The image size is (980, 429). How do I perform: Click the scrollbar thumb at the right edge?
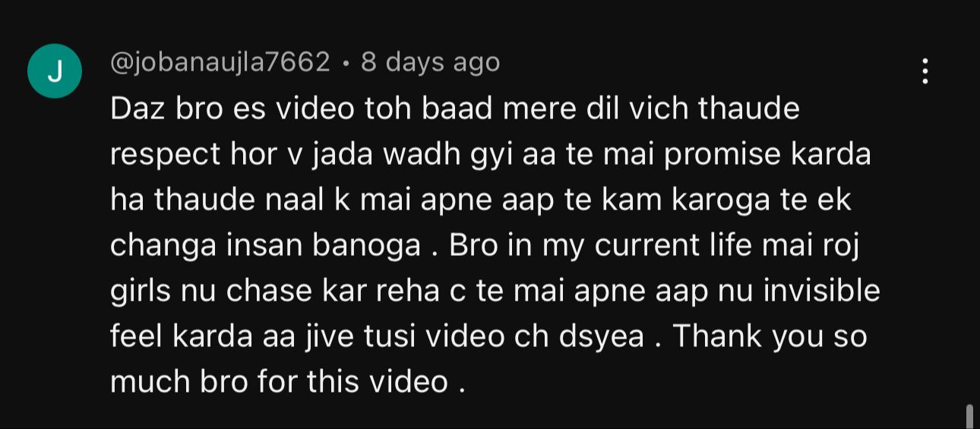tap(969, 416)
